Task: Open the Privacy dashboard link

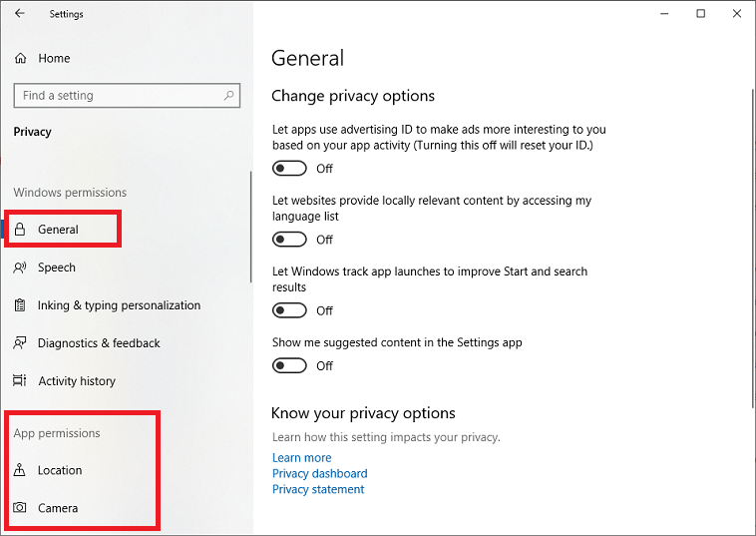Action: point(319,474)
